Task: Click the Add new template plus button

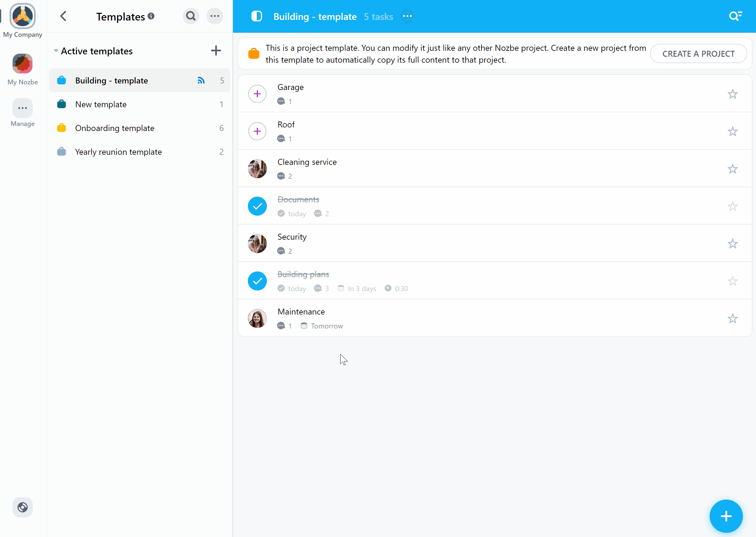Action: click(216, 51)
